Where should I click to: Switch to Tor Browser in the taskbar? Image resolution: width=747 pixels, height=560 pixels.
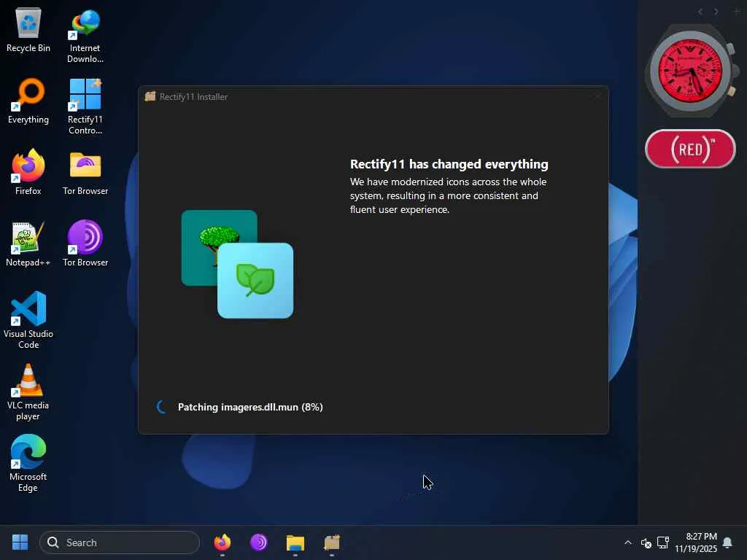click(259, 542)
